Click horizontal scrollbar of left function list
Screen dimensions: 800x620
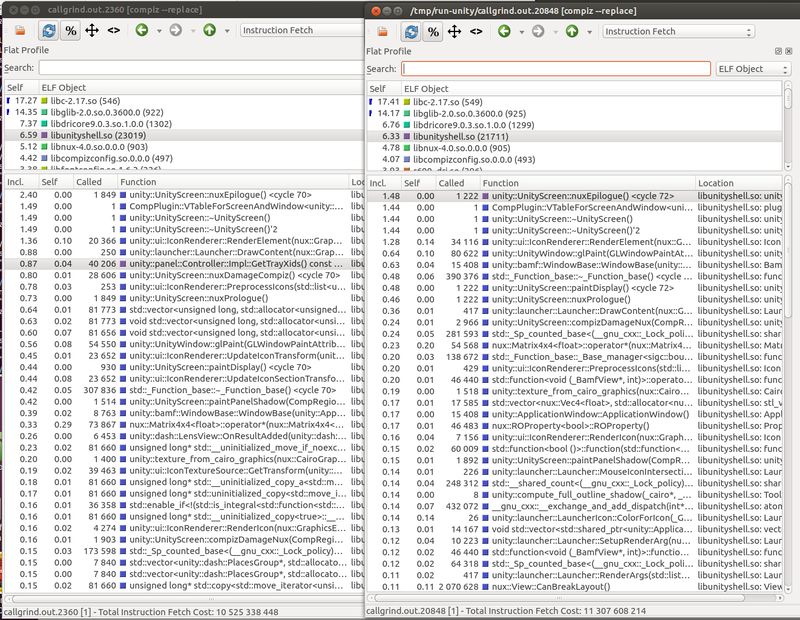(184, 599)
